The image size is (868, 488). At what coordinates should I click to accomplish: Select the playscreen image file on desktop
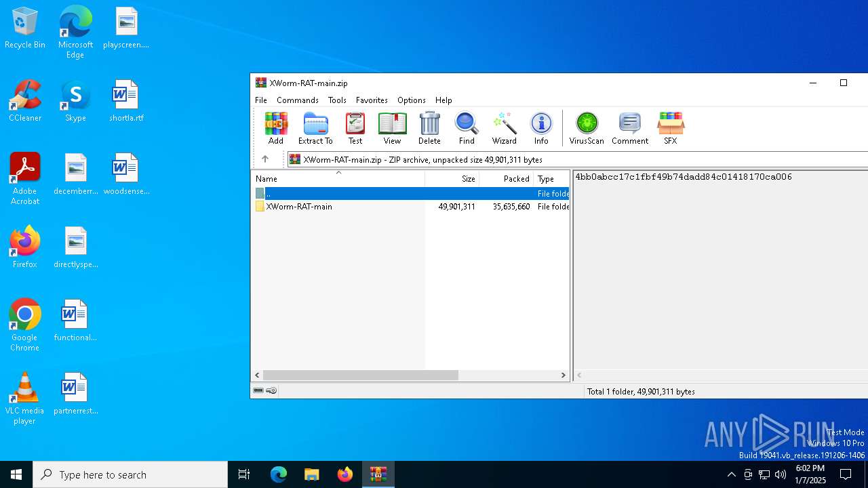coord(126,28)
